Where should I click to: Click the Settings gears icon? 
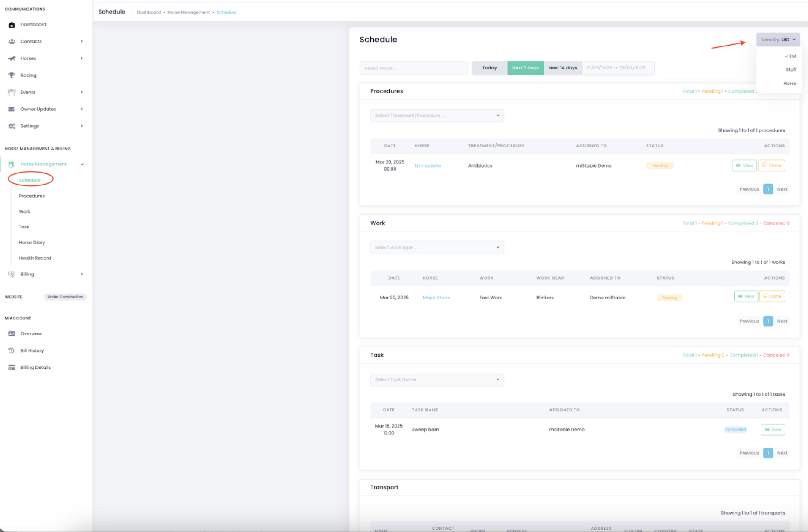[x=12, y=126]
